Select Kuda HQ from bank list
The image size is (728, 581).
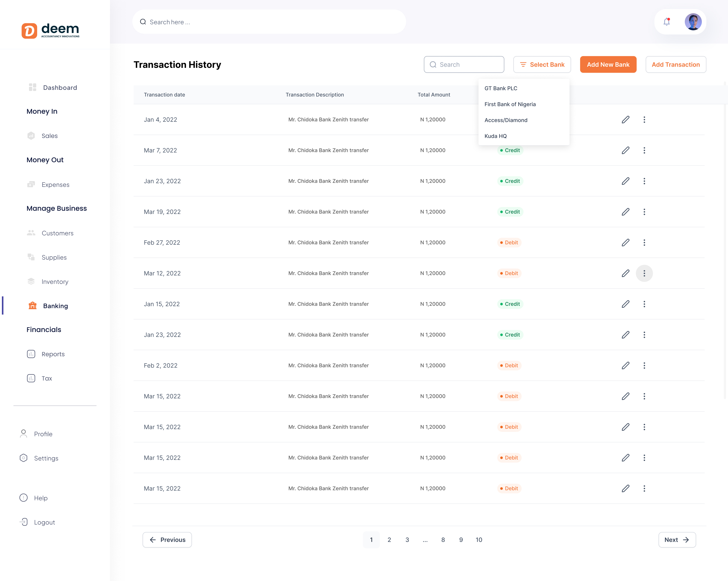coord(495,136)
